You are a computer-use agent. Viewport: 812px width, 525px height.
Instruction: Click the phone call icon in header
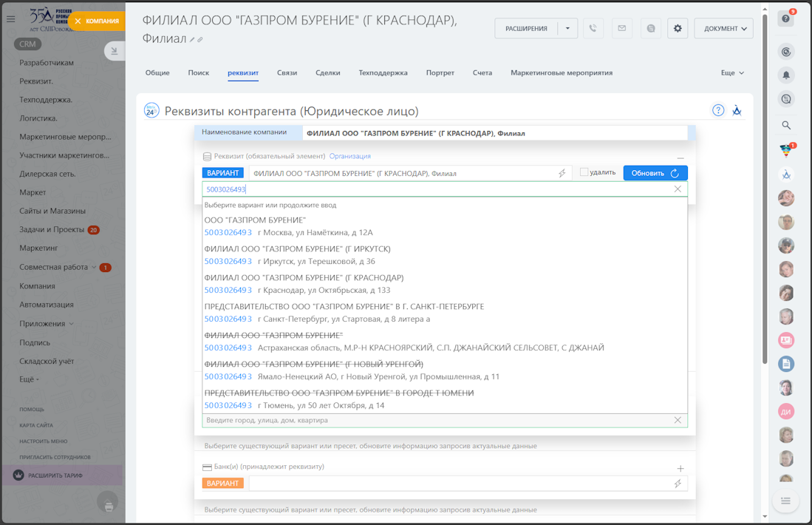[x=593, y=28]
